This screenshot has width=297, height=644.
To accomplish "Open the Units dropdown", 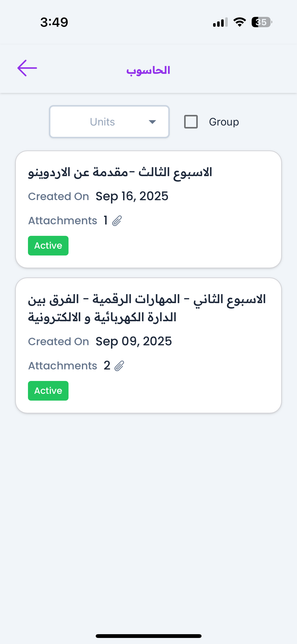I will pyautogui.click(x=109, y=122).
